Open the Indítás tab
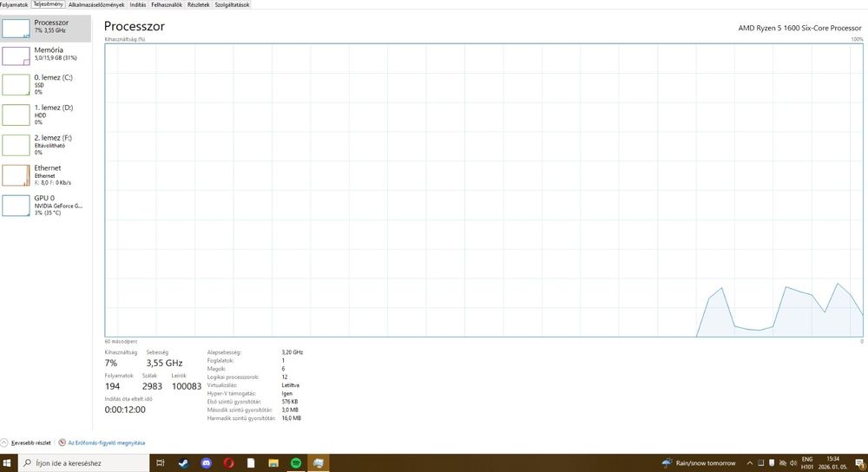Screen dimensions: 868x472 pyautogui.click(x=138, y=4)
